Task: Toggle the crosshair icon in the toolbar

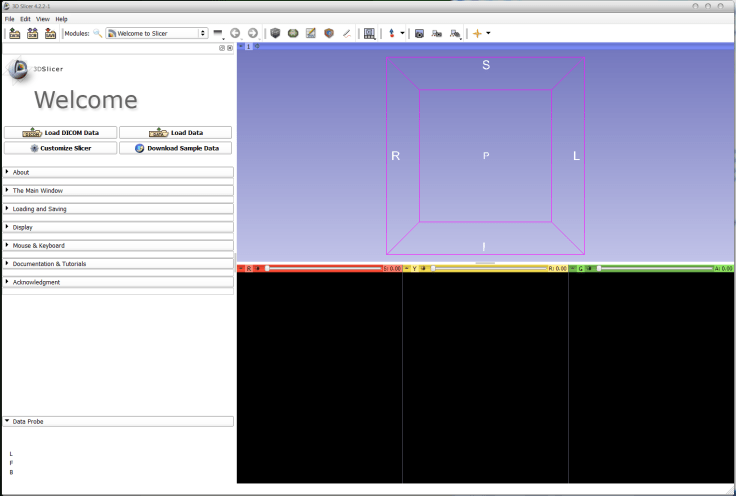Action: click(x=477, y=33)
